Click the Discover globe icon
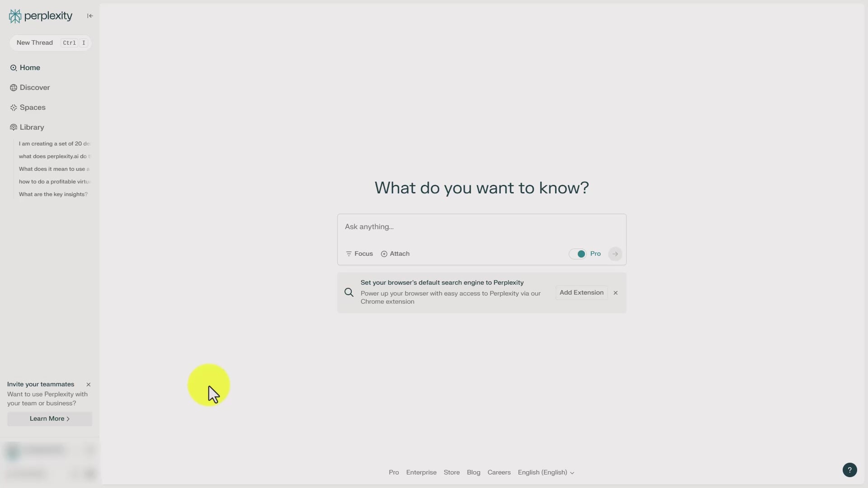 coord(14,88)
